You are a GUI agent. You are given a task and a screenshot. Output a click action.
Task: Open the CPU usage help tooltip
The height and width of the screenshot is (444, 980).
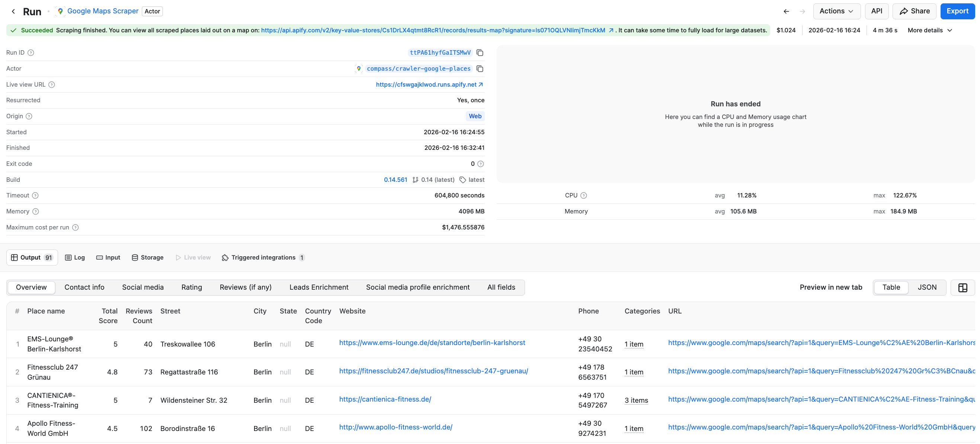[x=585, y=195]
